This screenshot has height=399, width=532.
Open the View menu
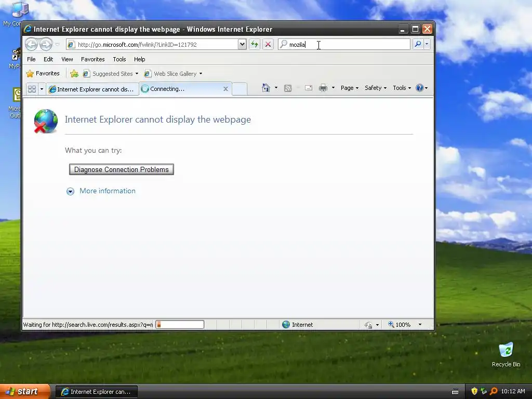click(67, 59)
